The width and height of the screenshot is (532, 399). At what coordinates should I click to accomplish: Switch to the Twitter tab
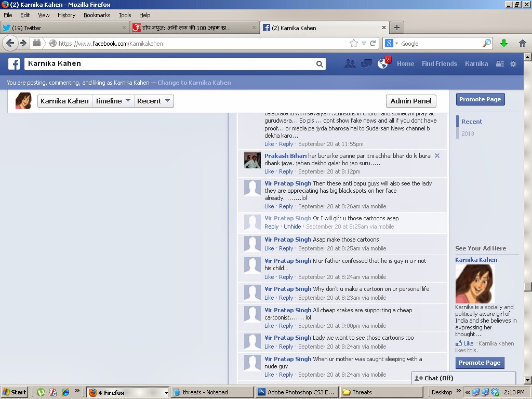64,28
